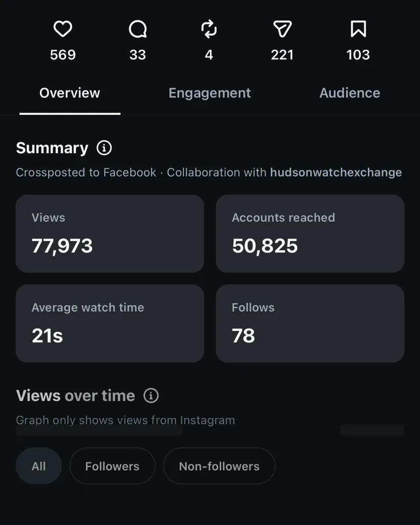Tap the 221 shares count
The width and height of the screenshot is (420, 525).
(x=282, y=55)
